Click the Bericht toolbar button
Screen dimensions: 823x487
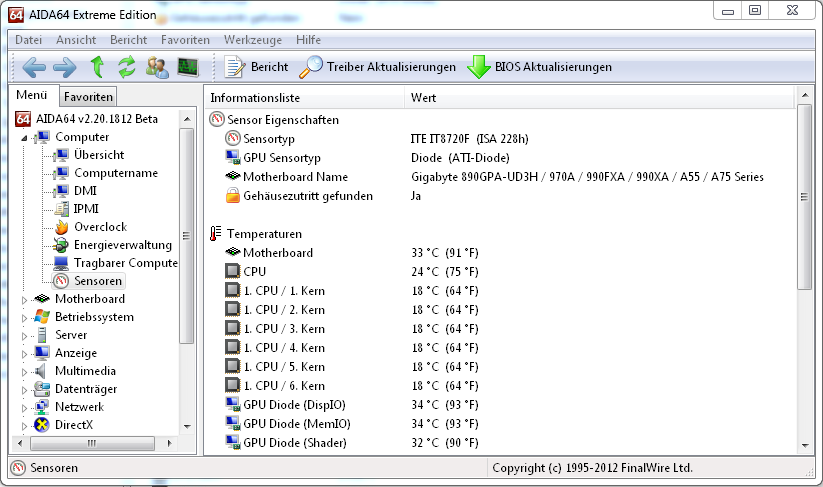(x=256, y=67)
